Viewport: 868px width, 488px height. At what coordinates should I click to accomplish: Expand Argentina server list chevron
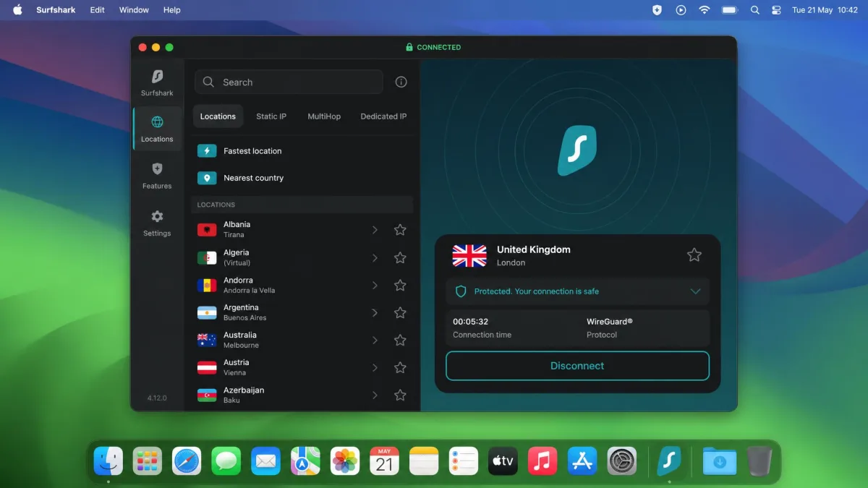[x=375, y=313]
